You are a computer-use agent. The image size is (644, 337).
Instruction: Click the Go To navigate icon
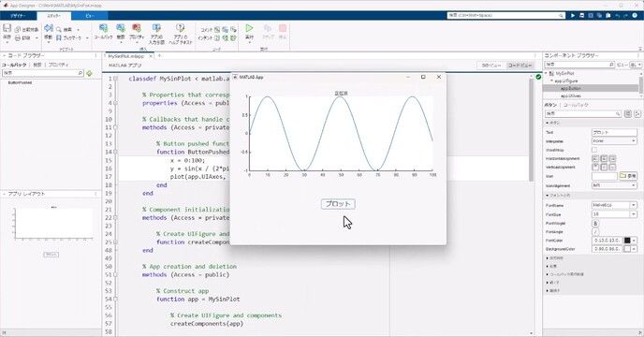pos(49,28)
